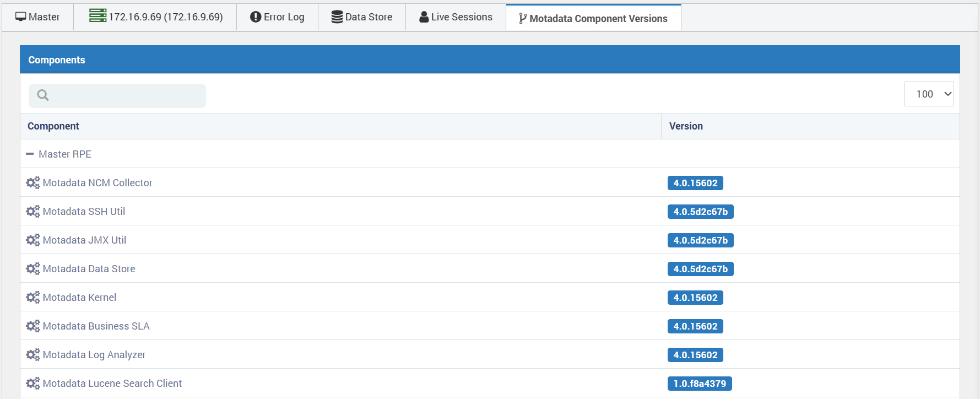Viewport: 980px width, 399px height.
Task: Focus the components search field
Action: coord(117,96)
